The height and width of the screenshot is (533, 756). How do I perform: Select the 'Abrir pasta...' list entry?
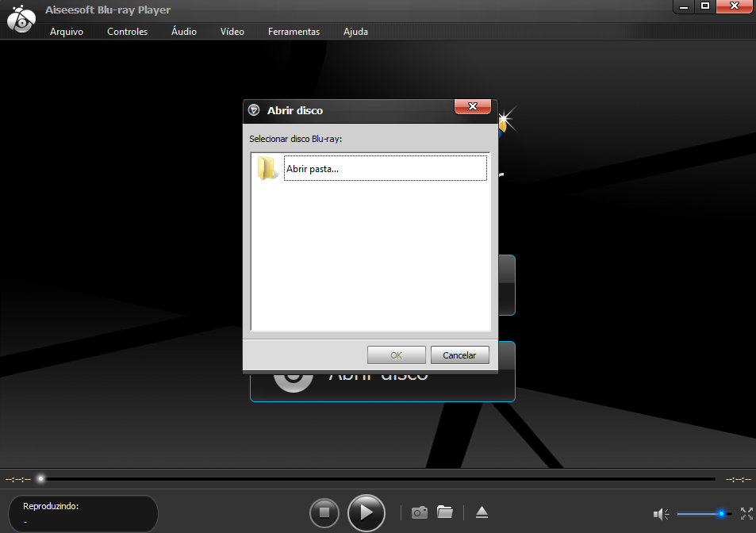coord(384,168)
